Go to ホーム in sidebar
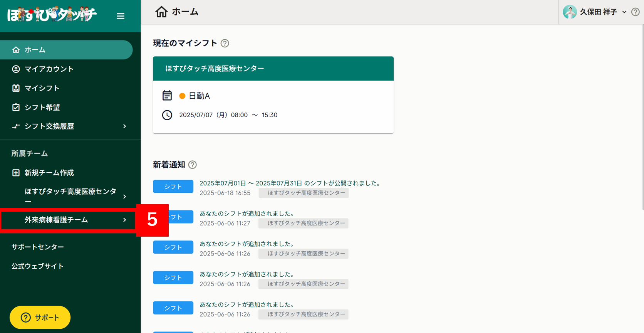The height and width of the screenshot is (333, 644). (x=66, y=50)
